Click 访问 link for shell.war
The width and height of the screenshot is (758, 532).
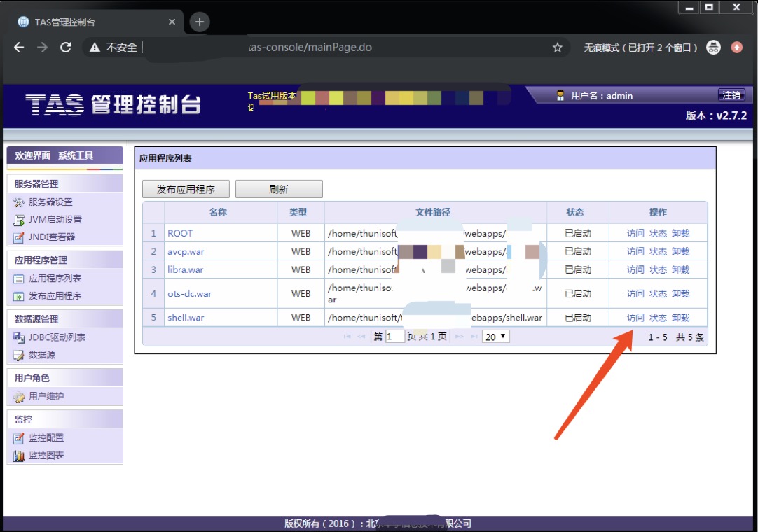635,318
